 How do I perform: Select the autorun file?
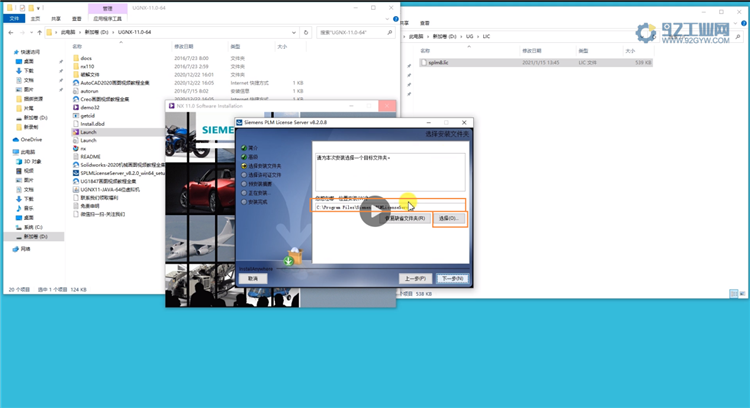(x=89, y=91)
